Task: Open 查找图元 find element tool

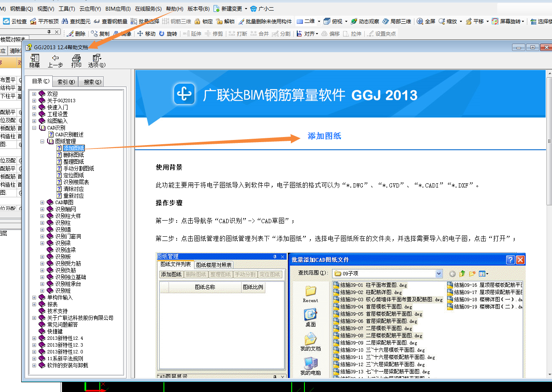Action: pyautogui.click(x=76, y=21)
